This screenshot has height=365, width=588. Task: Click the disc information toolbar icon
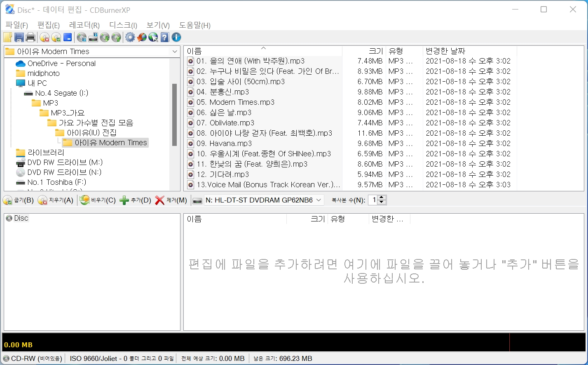(x=82, y=38)
